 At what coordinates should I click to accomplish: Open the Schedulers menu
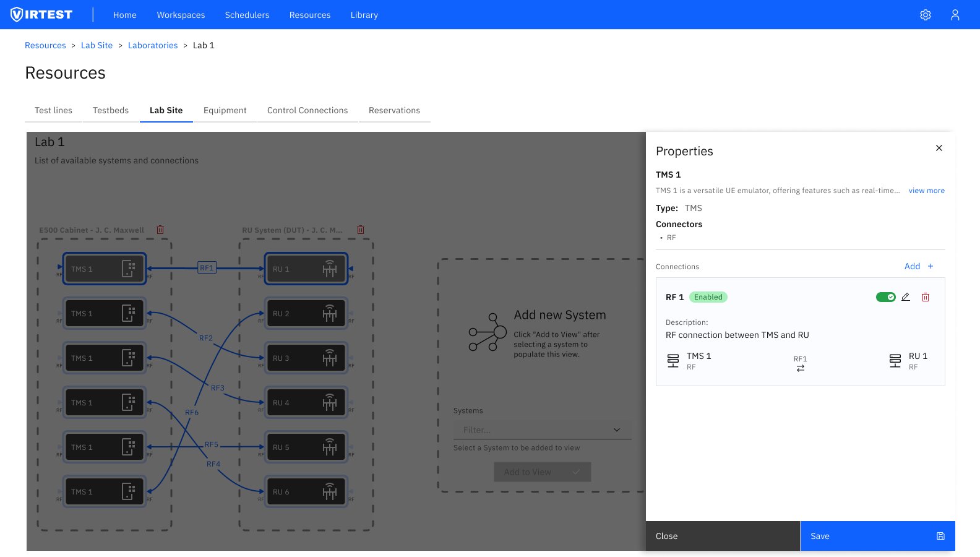247,15
